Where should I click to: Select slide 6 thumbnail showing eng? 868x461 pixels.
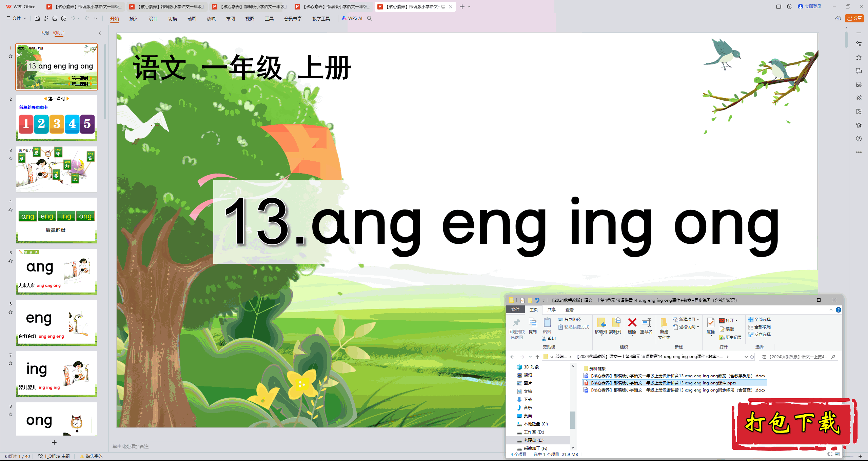(57, 323)
